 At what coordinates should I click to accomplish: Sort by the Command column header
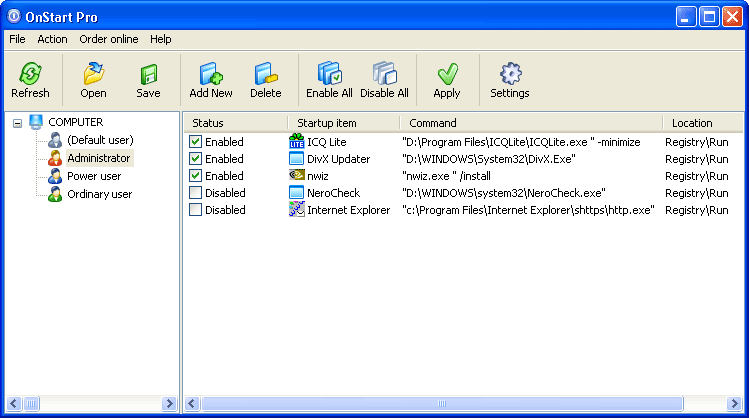point(531,123)
